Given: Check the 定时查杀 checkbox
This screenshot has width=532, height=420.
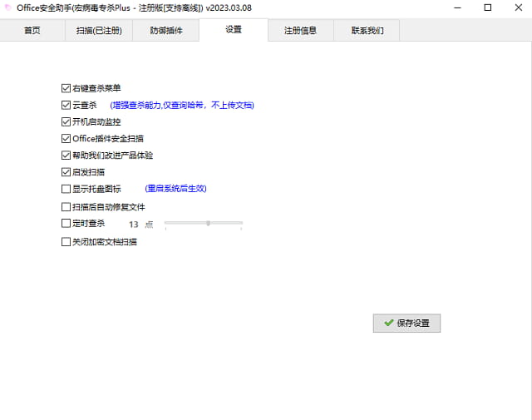Looking at the screenshot, I should (66, 224).
